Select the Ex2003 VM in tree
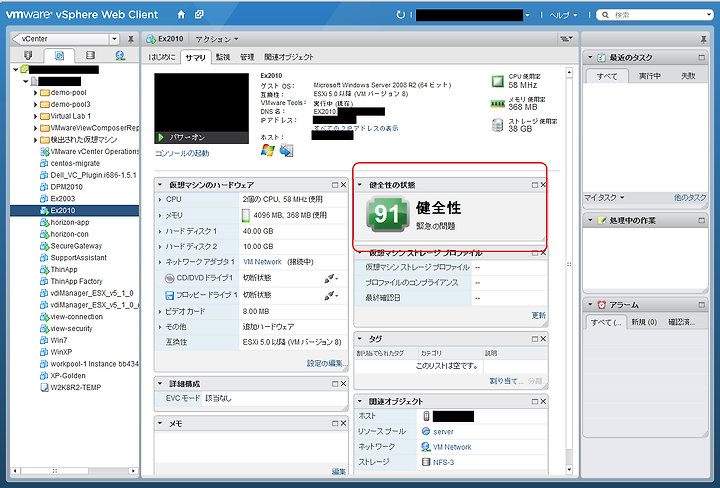This screenshot has height=488, width=720. point(63,199)
